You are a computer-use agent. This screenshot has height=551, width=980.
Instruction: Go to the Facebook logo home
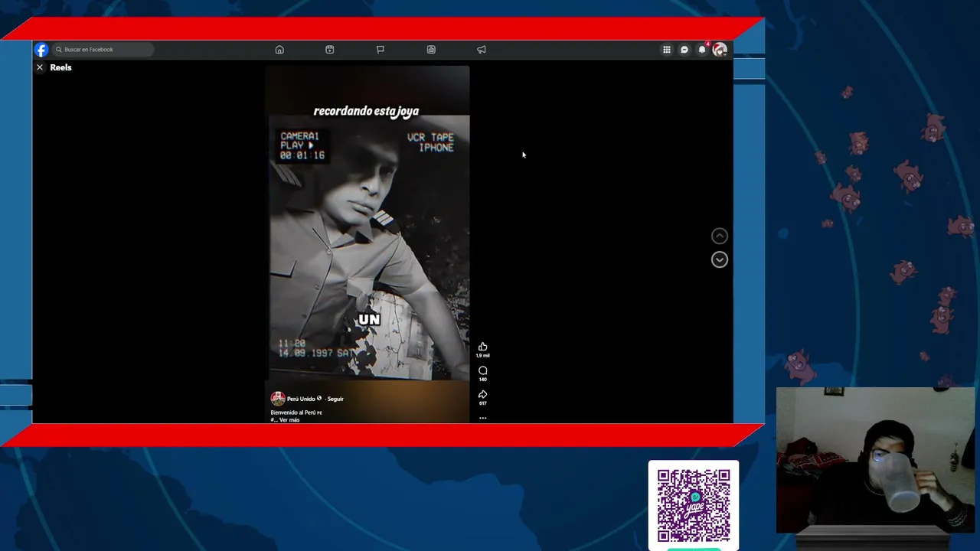(41, 50)
